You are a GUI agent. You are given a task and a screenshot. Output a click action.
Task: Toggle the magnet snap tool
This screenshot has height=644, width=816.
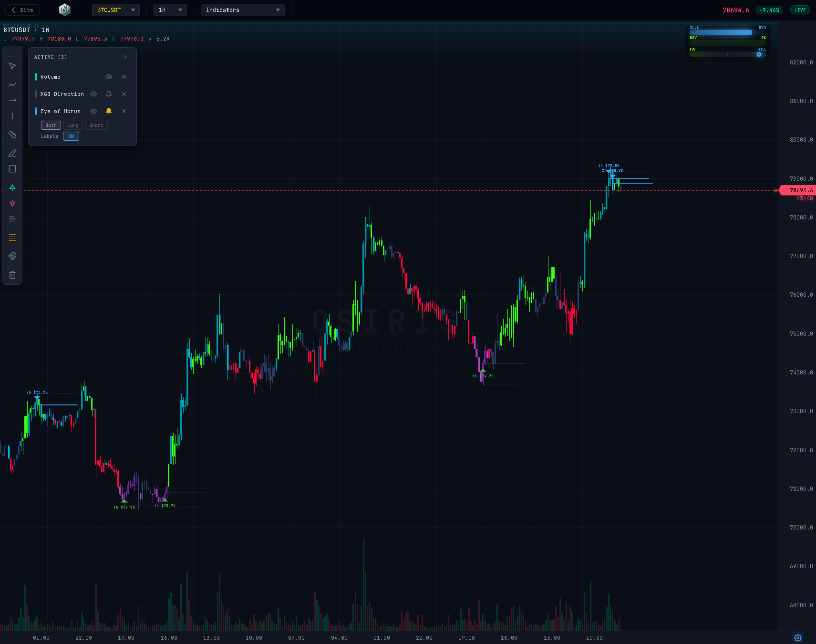12,256
